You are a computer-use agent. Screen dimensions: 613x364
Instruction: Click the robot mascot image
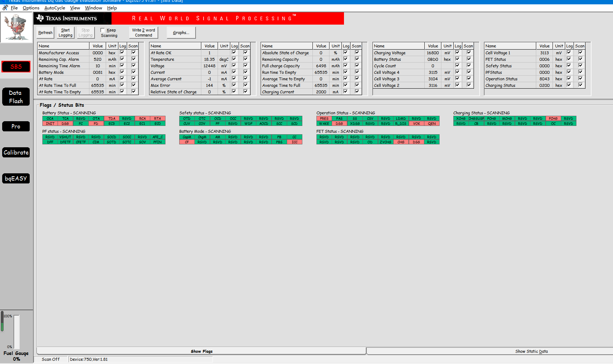(x=16, y=27)
